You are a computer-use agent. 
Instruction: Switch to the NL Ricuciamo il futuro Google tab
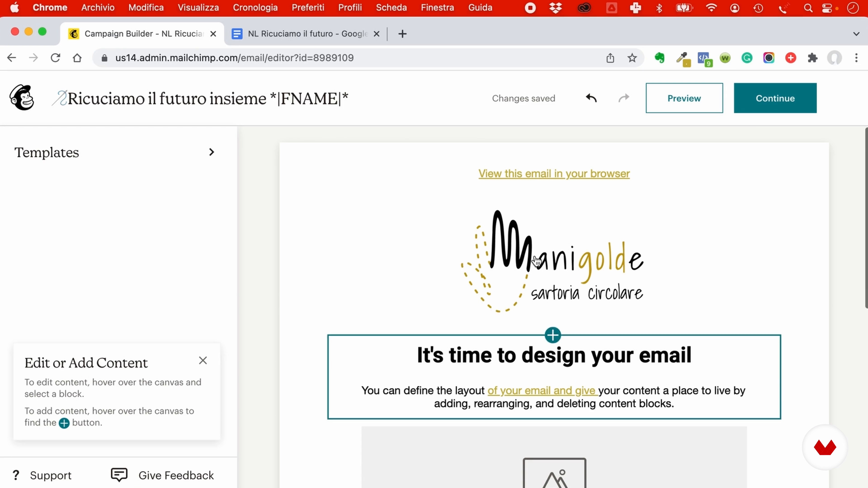point(305,34)
